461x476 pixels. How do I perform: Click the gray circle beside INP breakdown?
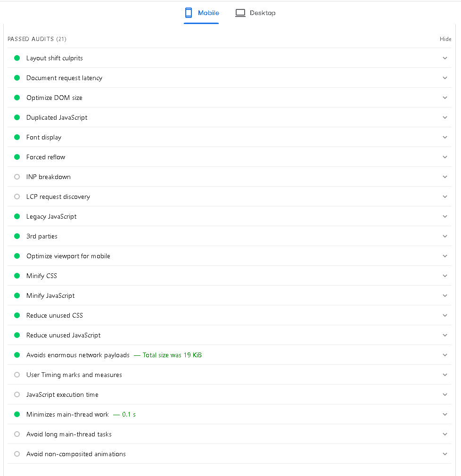coord(16,177)
